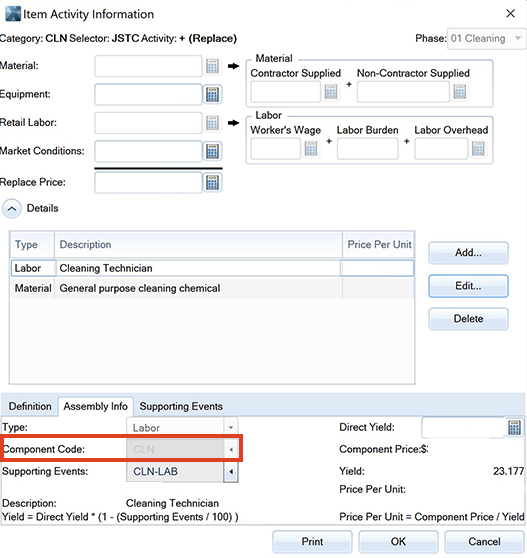
Task: Click the Direct Yield input field
Action: click(463, 427)
